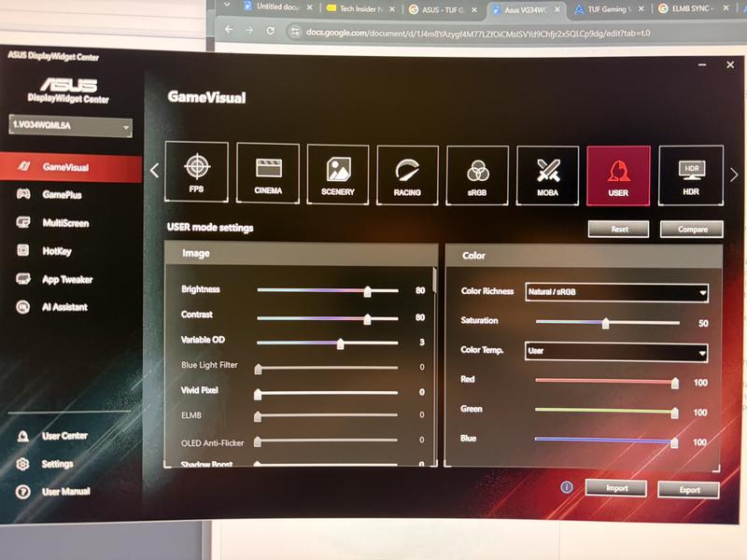Click the Reset button
Screen dimensions: 747x560
(x=619, y=229)
